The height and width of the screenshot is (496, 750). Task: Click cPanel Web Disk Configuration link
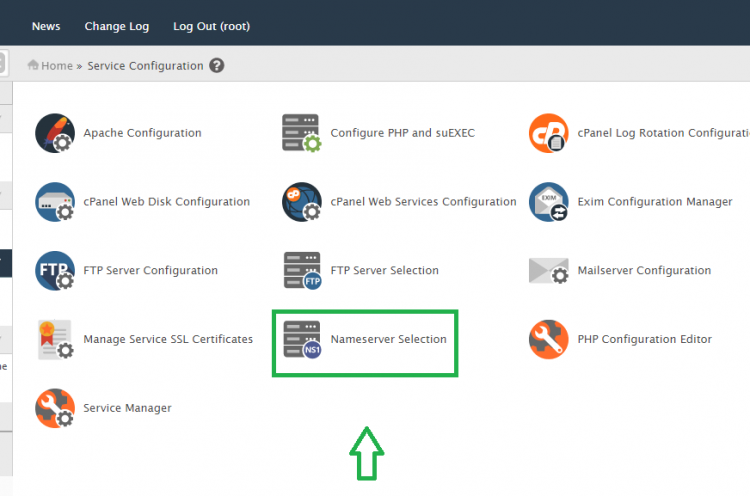pyautogui.click(x=166, y=202)
